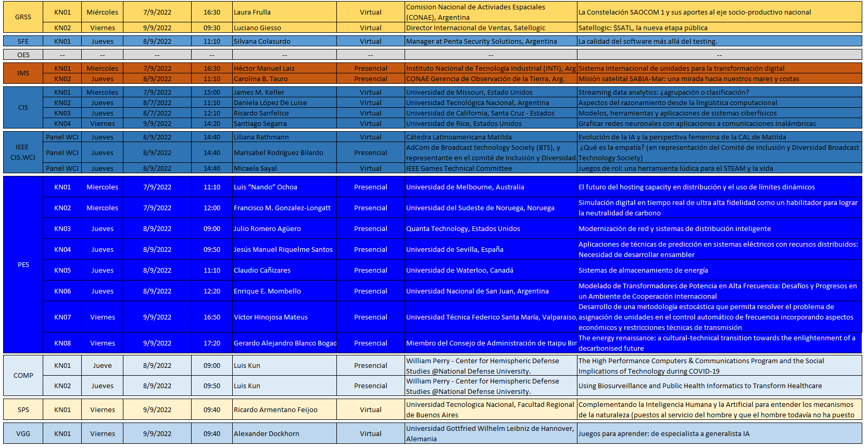Select the PES group cell
This screenshot has width=868, height=448.
pyautogui.click(x=23, y=265)
